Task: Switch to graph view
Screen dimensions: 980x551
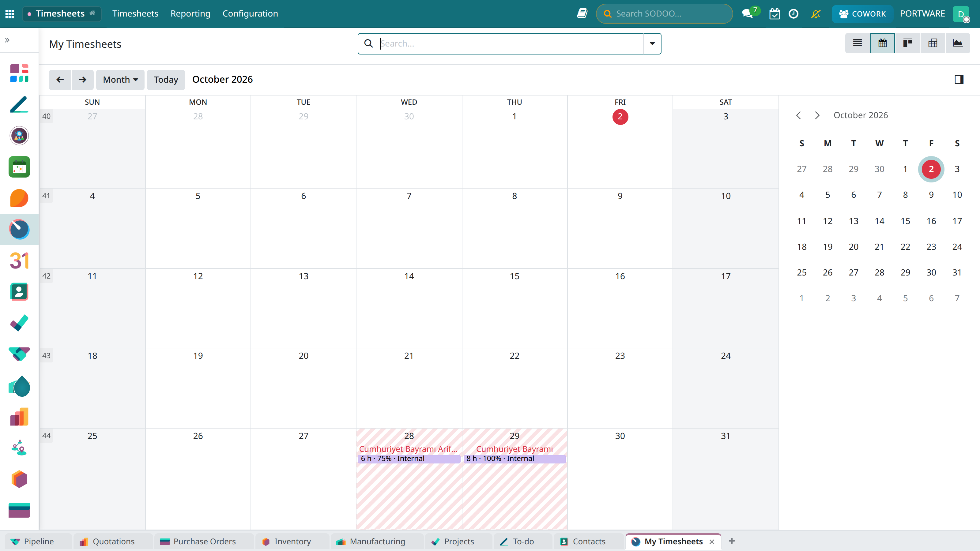Action: tap(958, 43)
